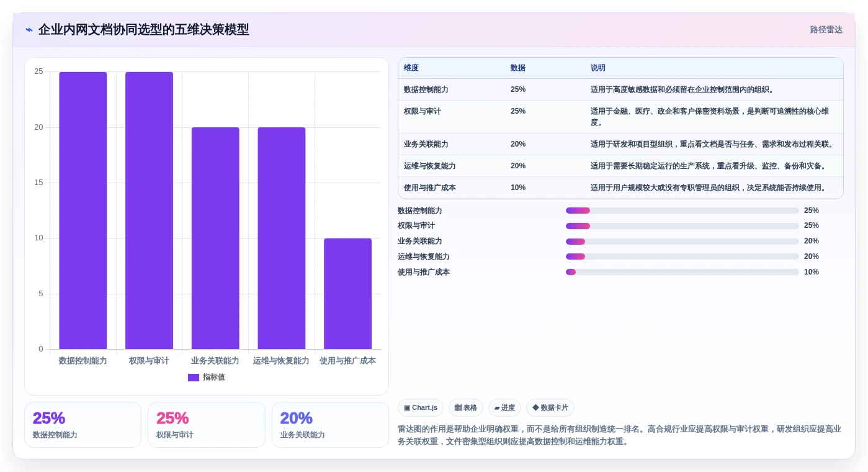This screenshot has height=472, width=868.
Task: Click the x-axis label 使用与推广成本
Action: coord(347,361)
